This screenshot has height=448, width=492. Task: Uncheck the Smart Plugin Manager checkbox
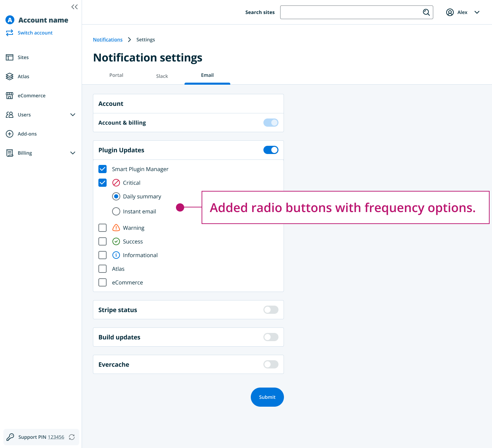pos(102,169)
